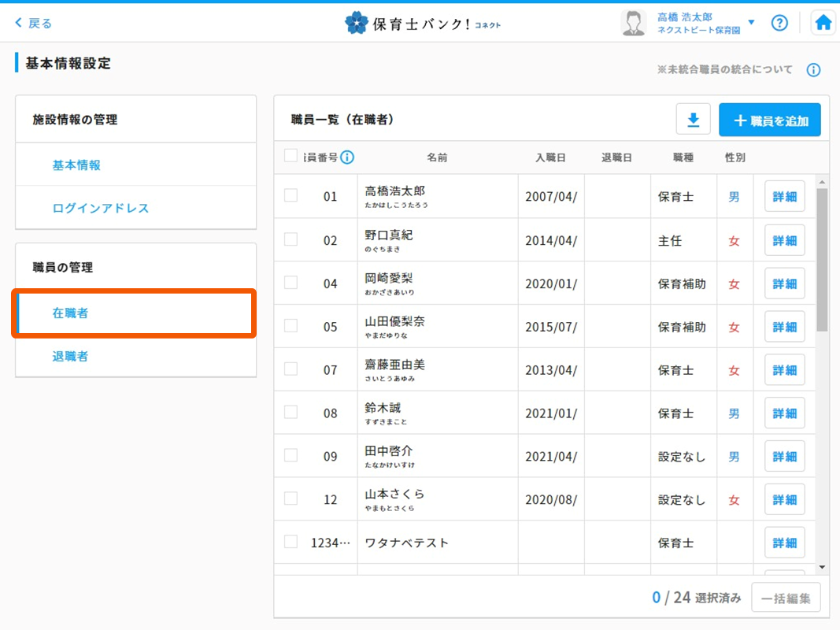Check the box for 高橋浩太郎
This screenshot has height=630, width=840.
tap(290, 195)
